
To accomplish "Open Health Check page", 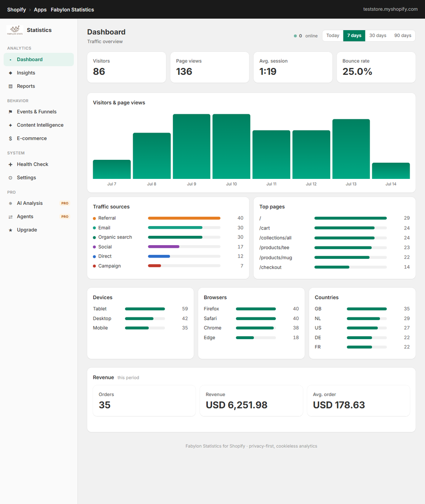I will (39, 164).
